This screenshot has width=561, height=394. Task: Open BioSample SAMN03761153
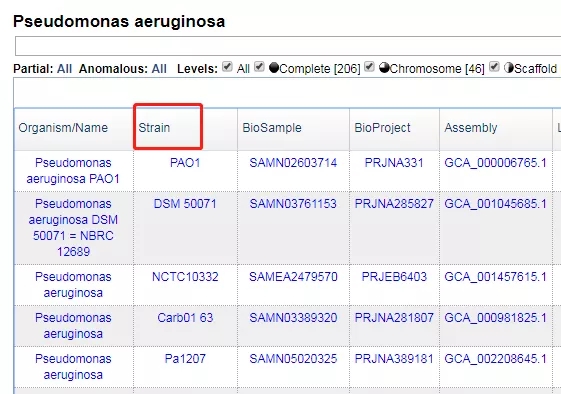tap(293, 204)
